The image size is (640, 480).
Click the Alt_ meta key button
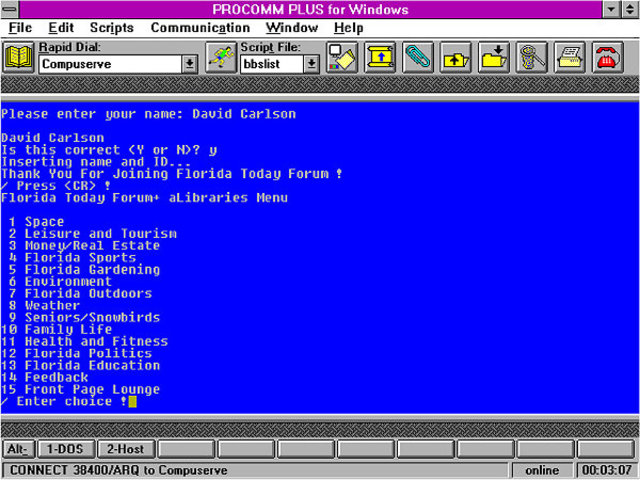pyautogui.click(x=18, y=449)
